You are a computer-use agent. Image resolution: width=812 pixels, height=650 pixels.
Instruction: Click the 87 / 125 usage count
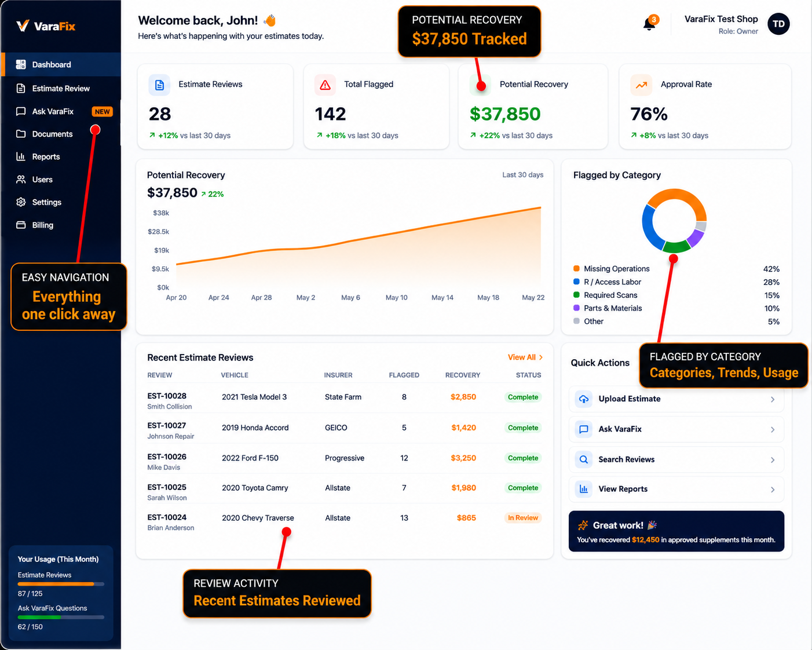click(30, 594)
